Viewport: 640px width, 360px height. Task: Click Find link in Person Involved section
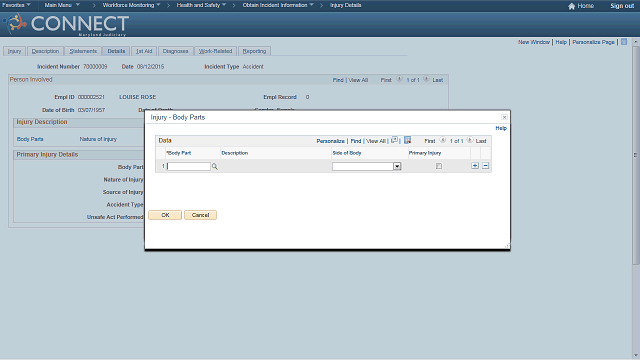click(x=338, y=80)
